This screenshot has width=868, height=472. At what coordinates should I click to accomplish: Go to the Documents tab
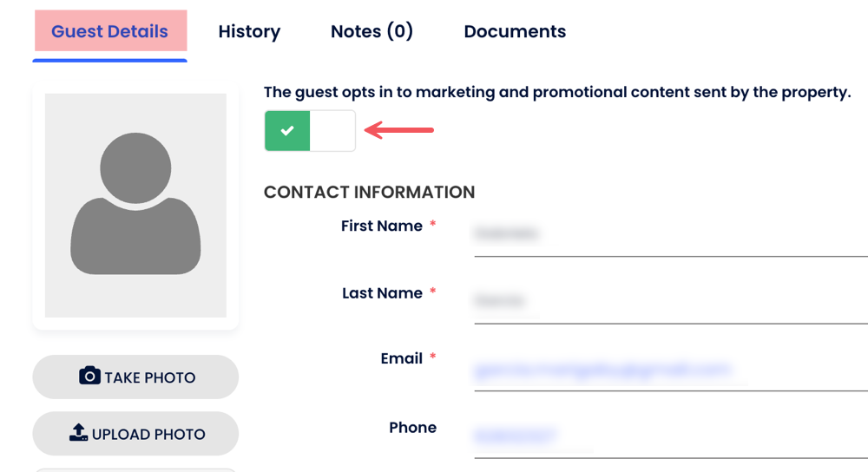515,32
